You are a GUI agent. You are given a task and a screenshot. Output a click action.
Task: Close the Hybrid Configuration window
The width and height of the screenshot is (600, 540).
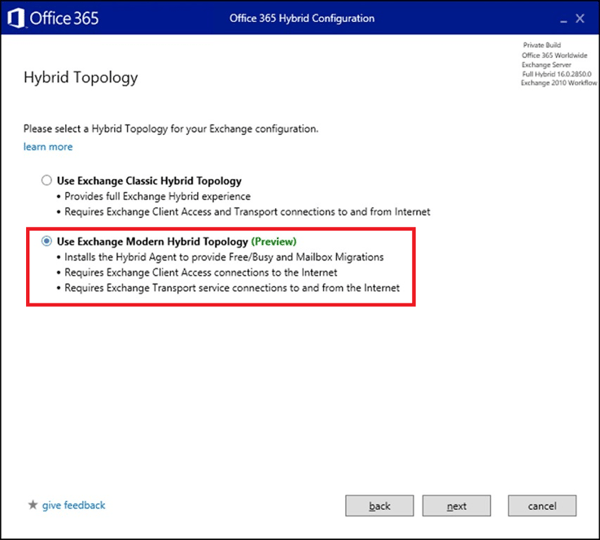coord(580,18)
